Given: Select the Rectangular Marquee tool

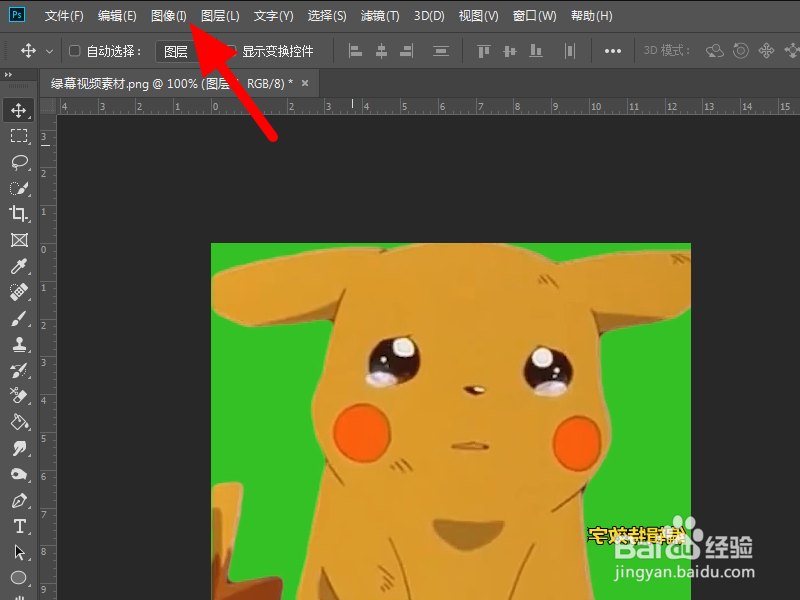Looking at the screenshot, I should 19,136.
